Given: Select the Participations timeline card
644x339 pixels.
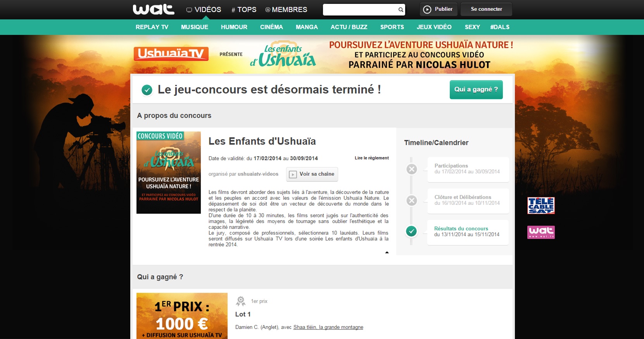Looking at the screenshot, I should [x=468, y=169].
